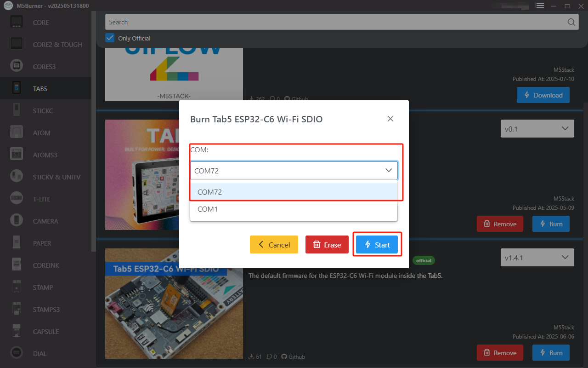Choose COM1 from the port list
The width and height of the screenshot is (588, 368).
pyautogui.click(x=294, y=209)
